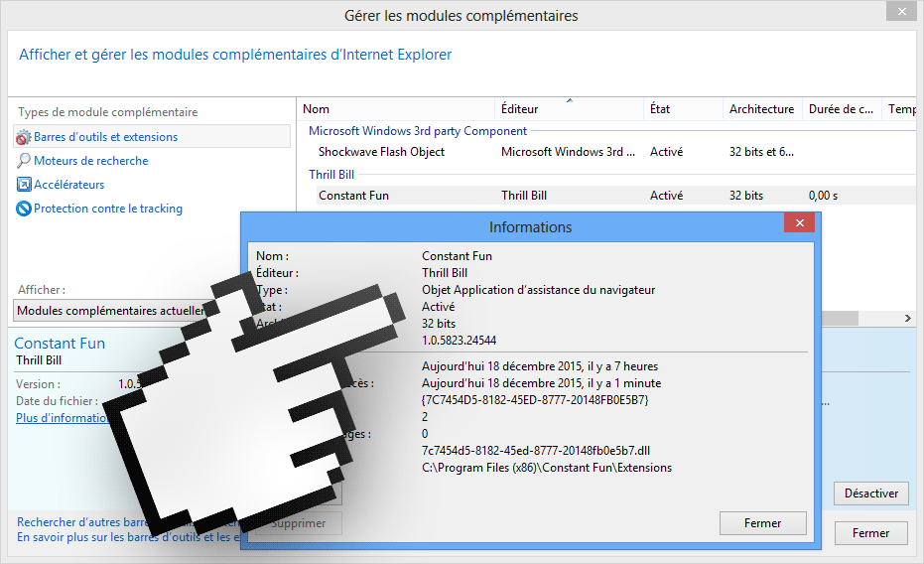
Task: Click the Supprimer button
Action: tap(298, 523)
